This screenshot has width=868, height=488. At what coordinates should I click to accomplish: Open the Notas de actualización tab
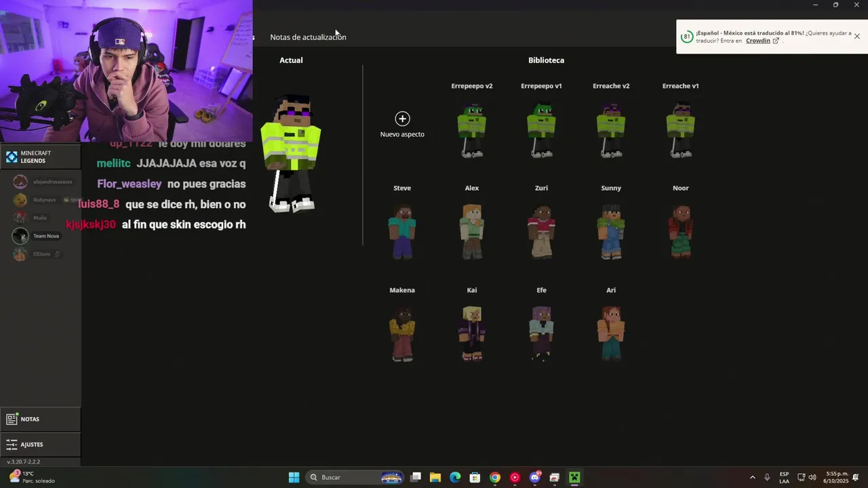308,37
